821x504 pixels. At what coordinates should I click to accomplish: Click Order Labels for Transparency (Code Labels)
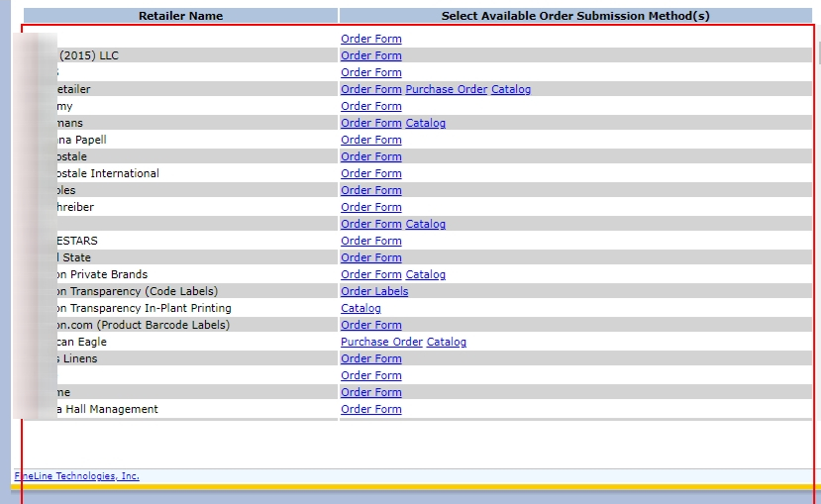[x=374, y=291]
